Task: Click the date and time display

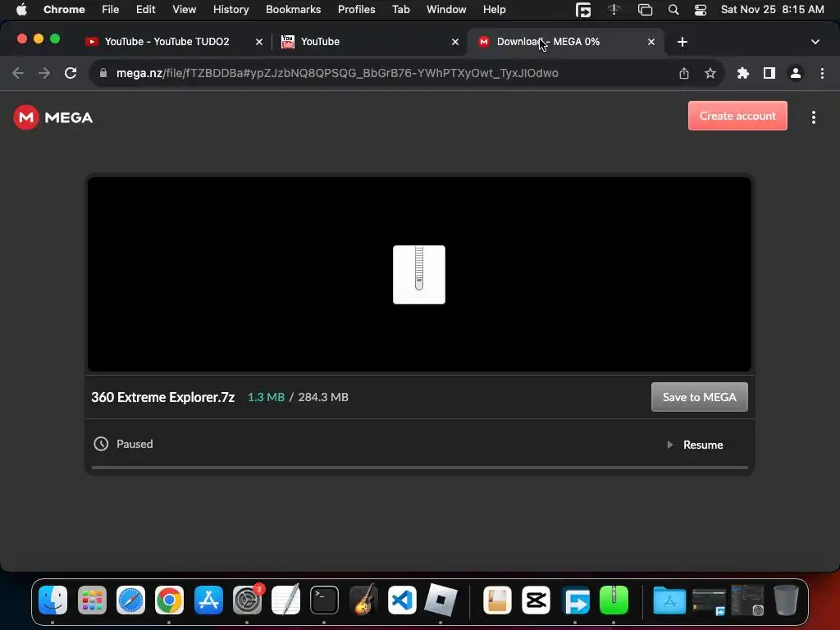Action: 772,9
